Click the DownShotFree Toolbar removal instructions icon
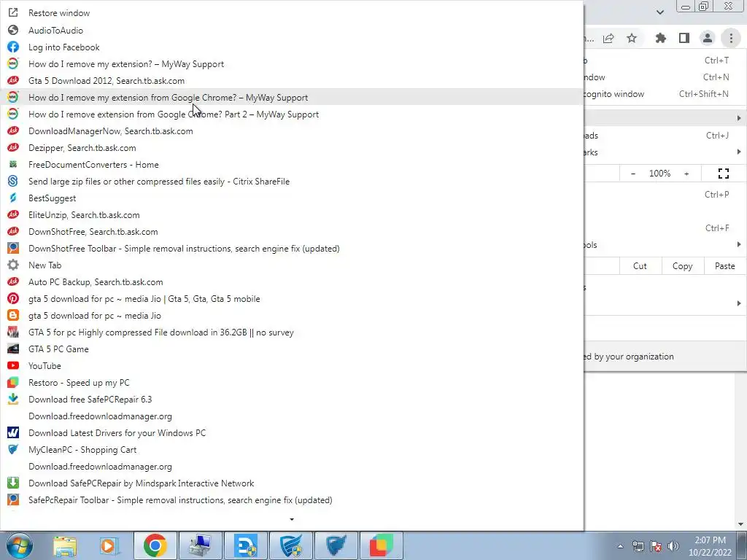747x560 pixels. (x=13, y=248)
